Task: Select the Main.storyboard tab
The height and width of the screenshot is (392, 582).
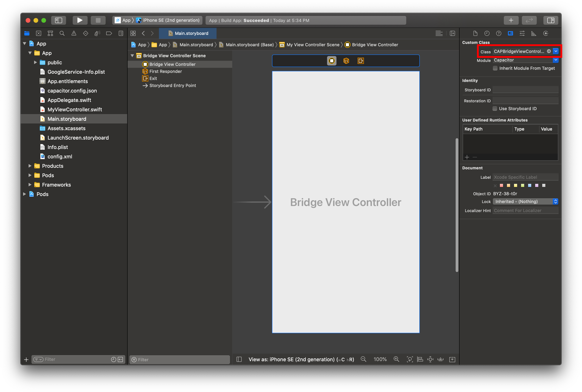Action: 188,33
